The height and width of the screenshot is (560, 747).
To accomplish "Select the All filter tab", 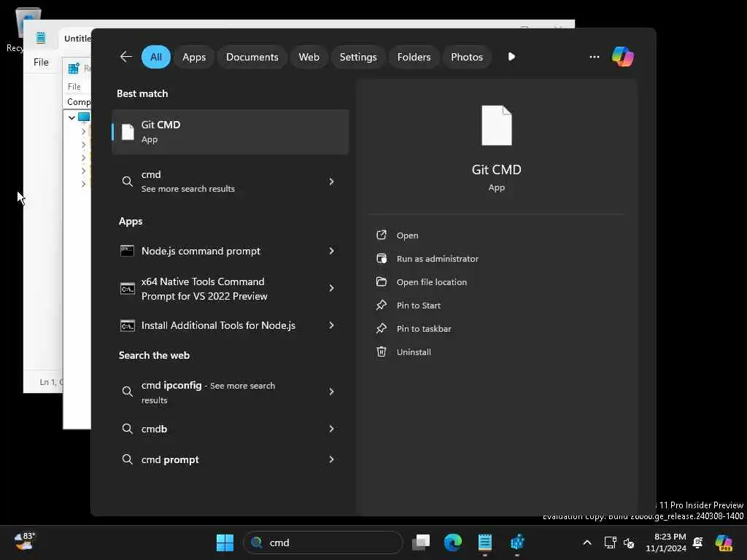I will [x=156, y=57].
